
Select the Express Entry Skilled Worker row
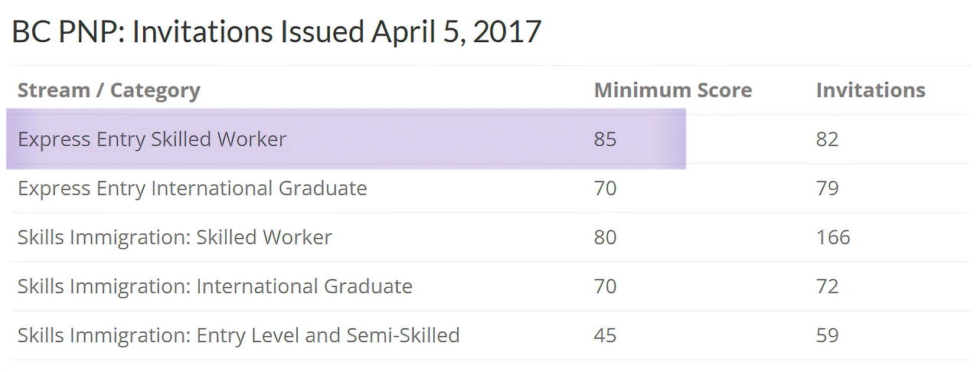click(x=490, y=139)
